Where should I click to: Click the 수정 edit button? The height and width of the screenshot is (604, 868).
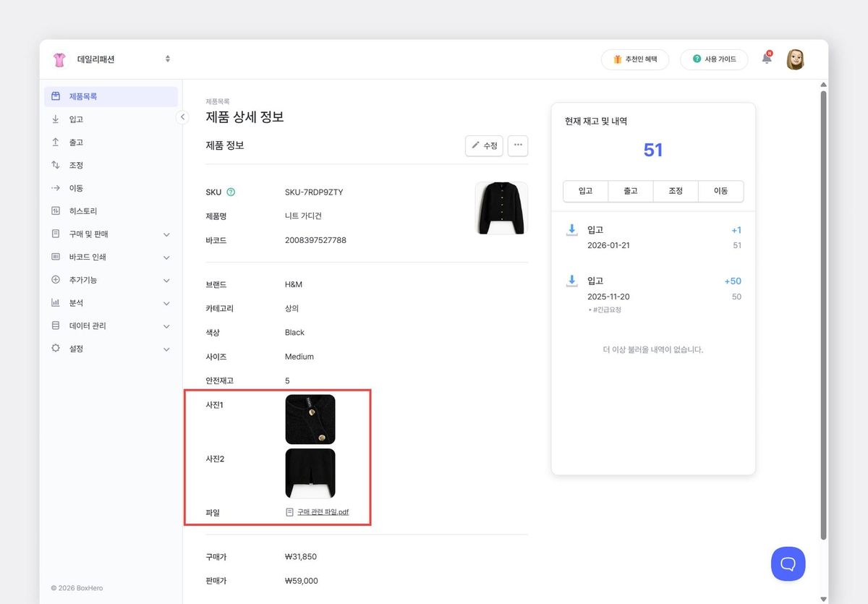click(x=484, y=145)
